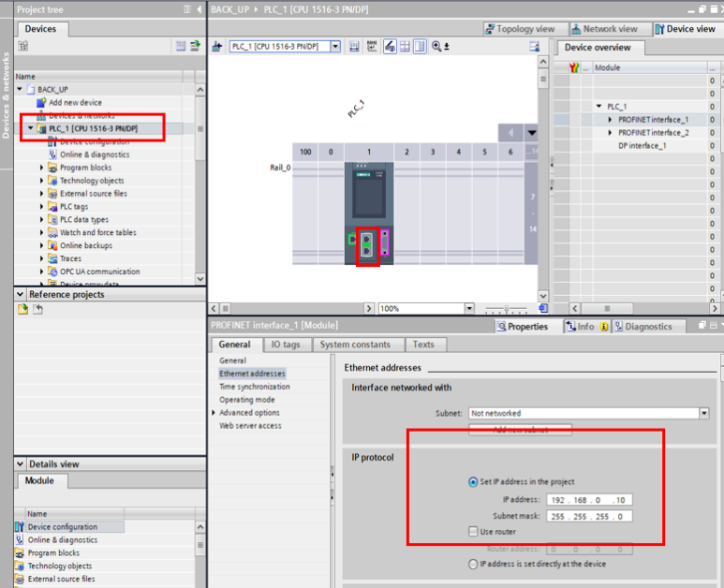Viewport: 724px width, 588px height.
Task: Click the Add new subnet button
Action: 521,430
